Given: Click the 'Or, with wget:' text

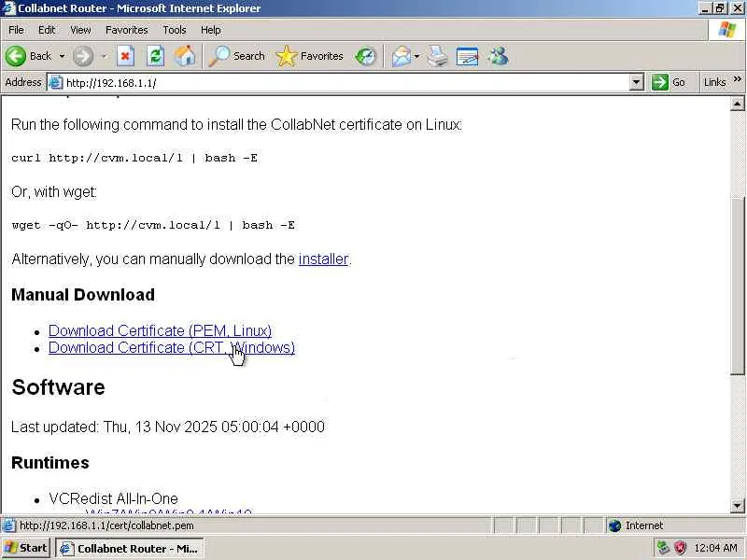Looking at the screenshot, I should coord(54,192).
